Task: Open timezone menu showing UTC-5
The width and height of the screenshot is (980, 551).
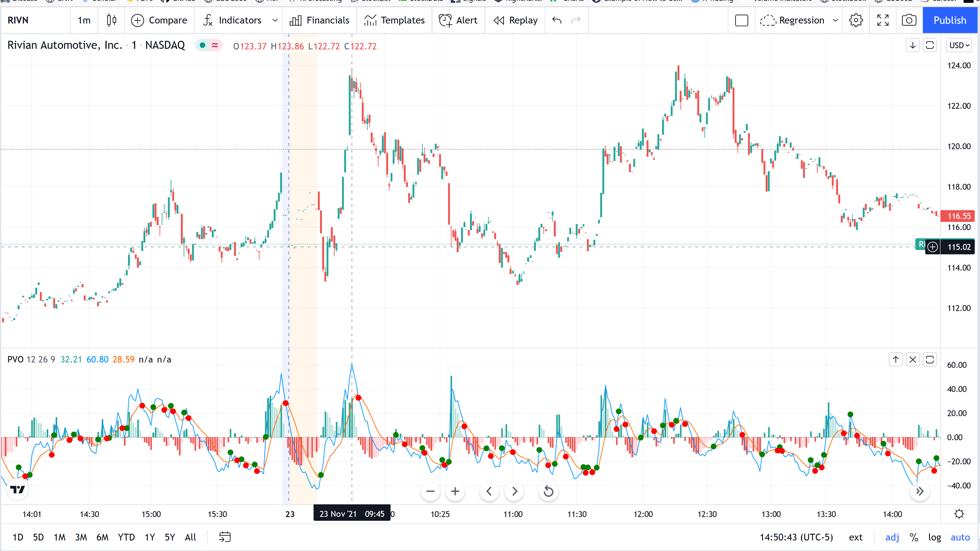Action: (796, 537)
